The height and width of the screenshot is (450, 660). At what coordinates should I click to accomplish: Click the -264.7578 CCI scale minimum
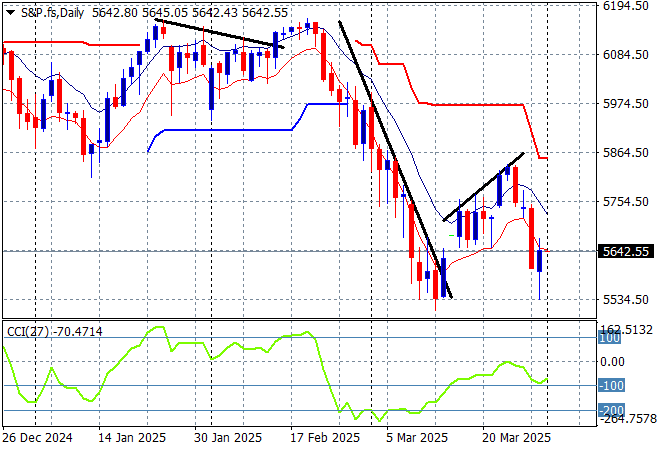coord(628,419)
